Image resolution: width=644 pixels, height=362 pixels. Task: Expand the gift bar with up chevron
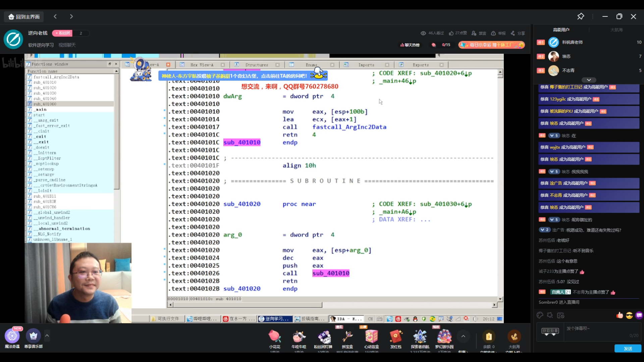point(463,336)
